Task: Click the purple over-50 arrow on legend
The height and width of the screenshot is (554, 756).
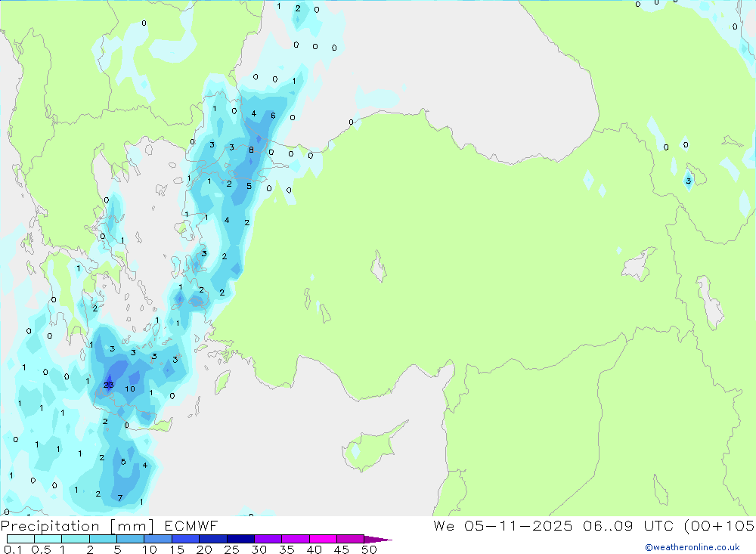Action: point(378,539)
